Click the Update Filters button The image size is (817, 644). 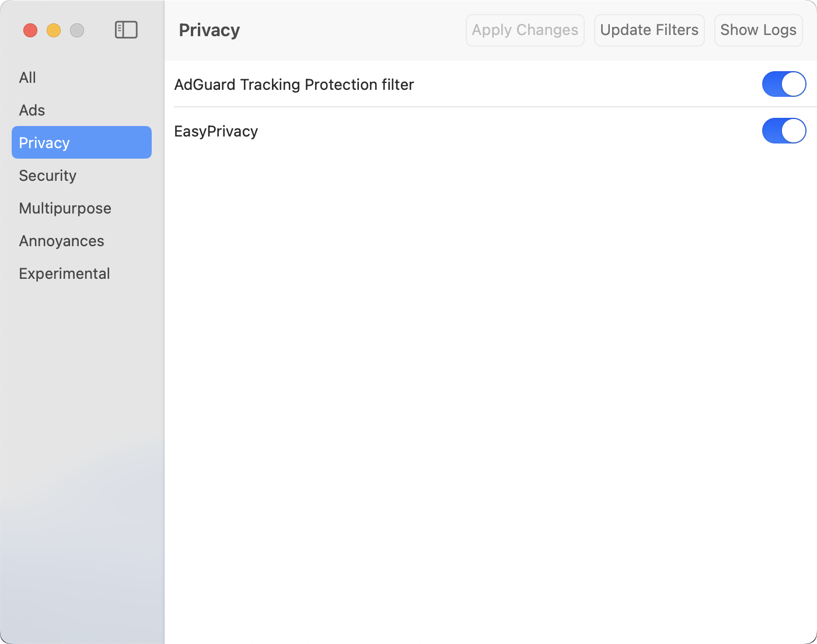649,30
